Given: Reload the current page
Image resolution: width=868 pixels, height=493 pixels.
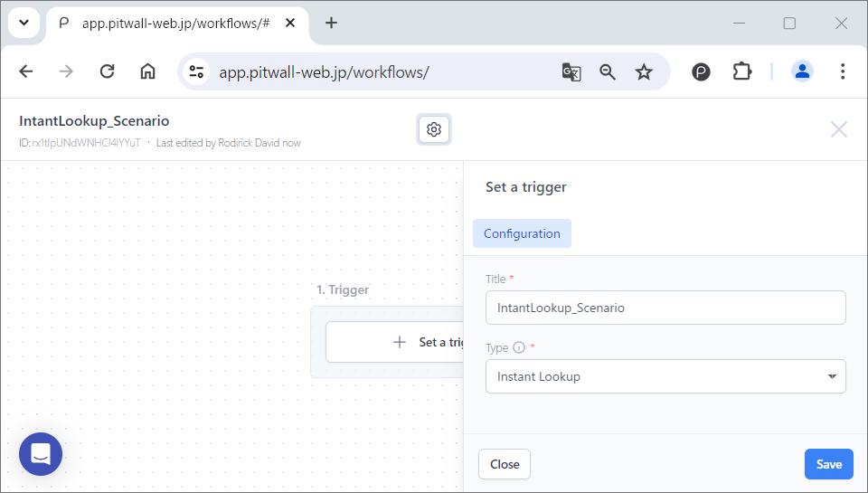Looking at the screenshot, I should point(107,71).
